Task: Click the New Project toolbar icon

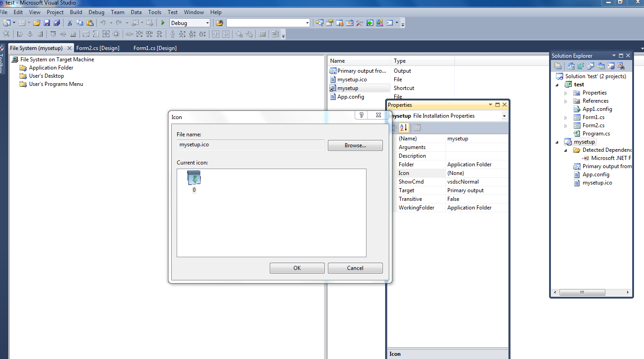Action: click(6, 23)
